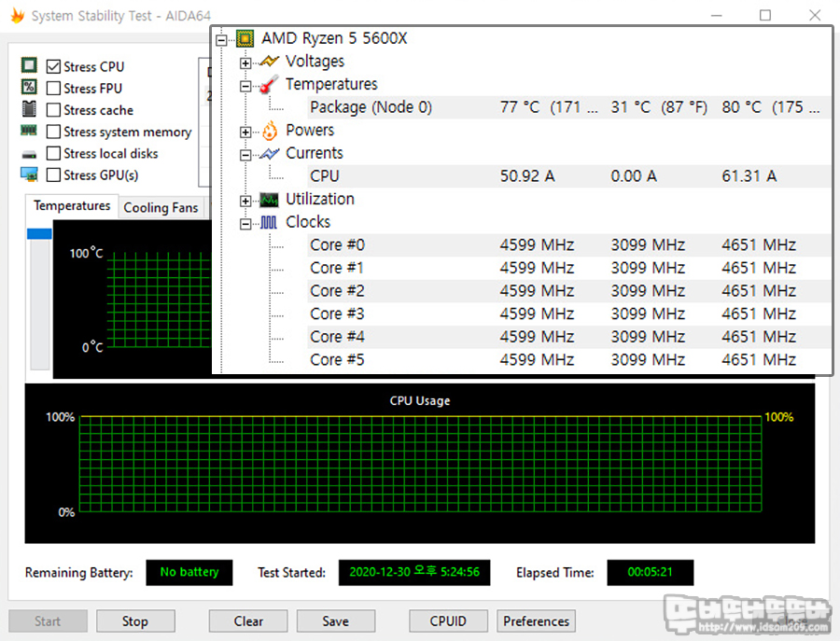The width and height of the screenshot is (840, 641).
Task: Collapse the Currents tree node
Action: point(245,155)
